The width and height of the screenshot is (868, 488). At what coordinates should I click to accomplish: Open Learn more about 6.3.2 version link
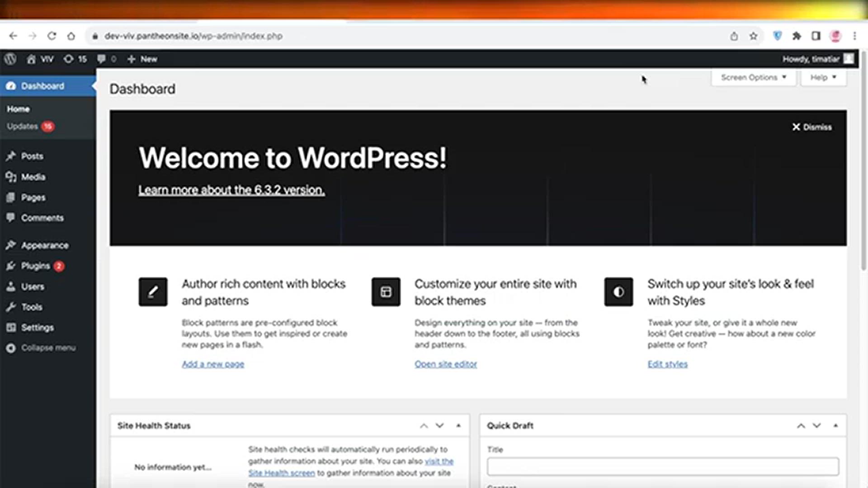pos(231,190)
